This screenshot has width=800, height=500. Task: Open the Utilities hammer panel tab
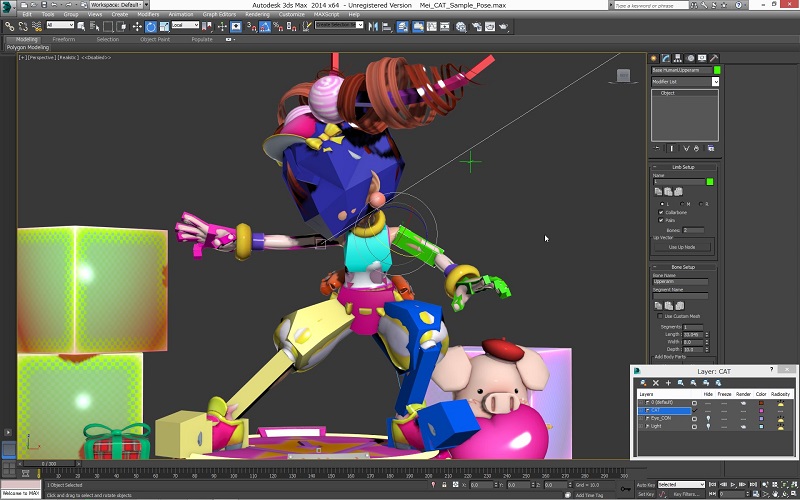point(714,58)
